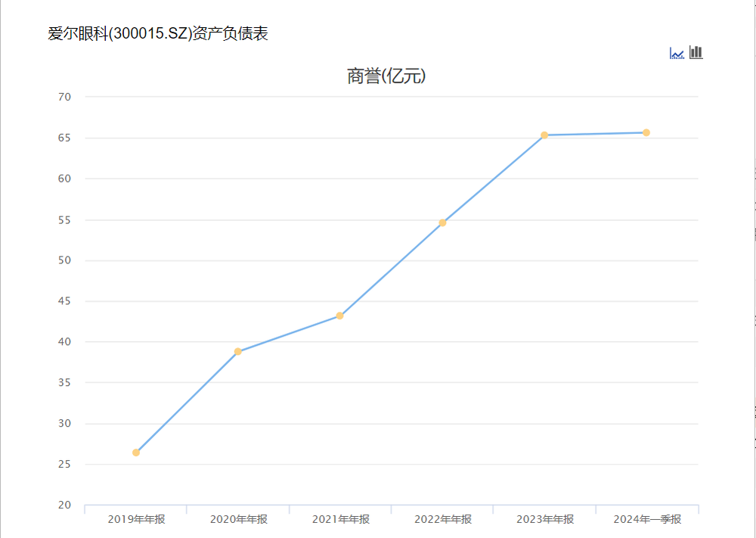Click the 2020年年报 axis label
Screen dimensions: 756x538
click(239, 520)
